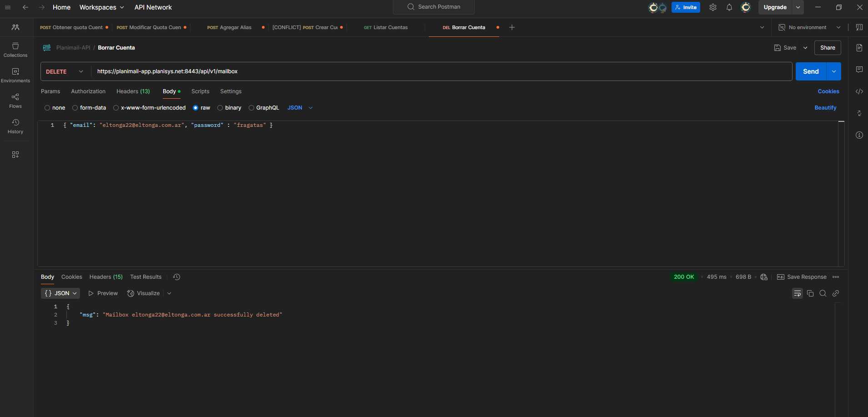This screenshot has height=417, width=868.
Task: Select the raw body type
Action: pyautogui.click(x=201, y=108)
